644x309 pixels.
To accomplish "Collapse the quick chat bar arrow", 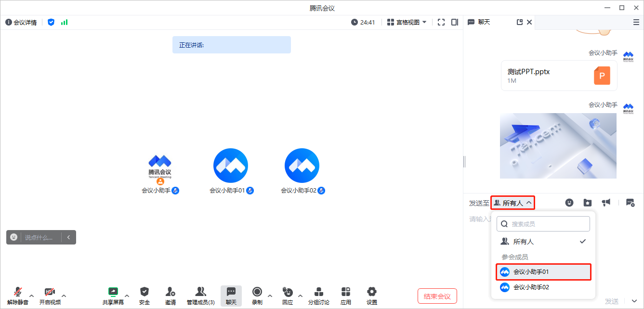I will tap(69, 237).
